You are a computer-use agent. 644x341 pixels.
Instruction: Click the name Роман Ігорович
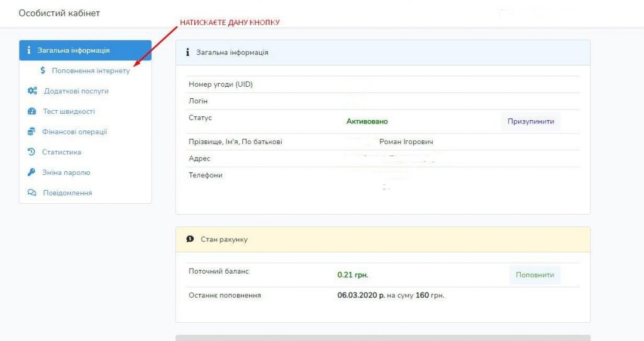pyautogui.click(x=406, y=142)
